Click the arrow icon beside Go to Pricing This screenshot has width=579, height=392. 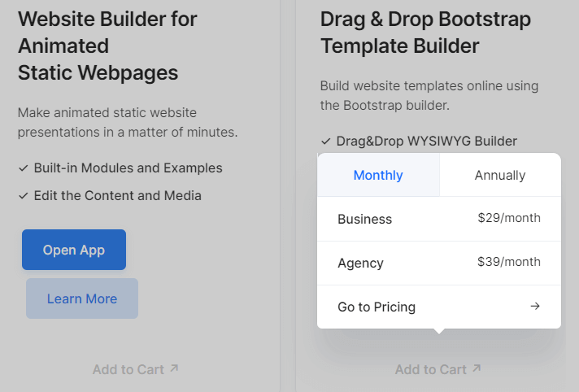(535, 306)
